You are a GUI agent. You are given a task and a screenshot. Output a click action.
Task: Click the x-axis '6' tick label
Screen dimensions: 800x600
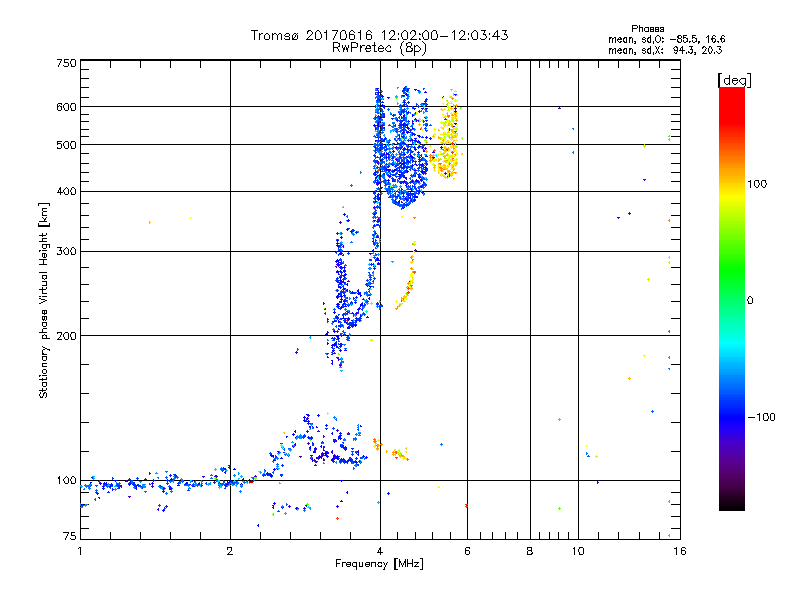467,551
